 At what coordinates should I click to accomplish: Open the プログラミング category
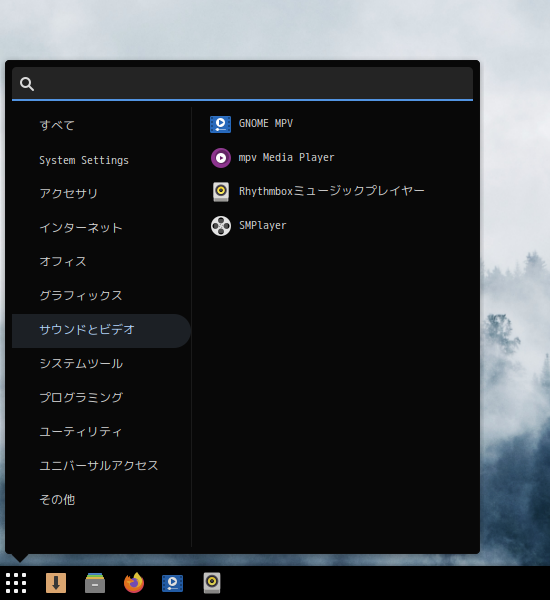81,398
